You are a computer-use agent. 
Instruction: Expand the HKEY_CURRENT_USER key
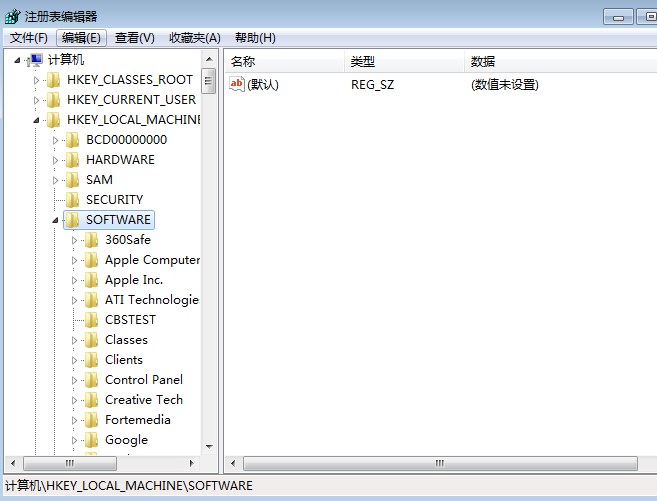coord(36,100)
